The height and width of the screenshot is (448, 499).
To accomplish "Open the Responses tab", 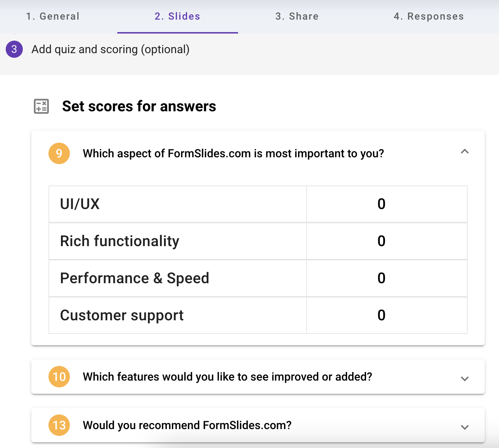I will pyautogui.click(x=429, y=16).
